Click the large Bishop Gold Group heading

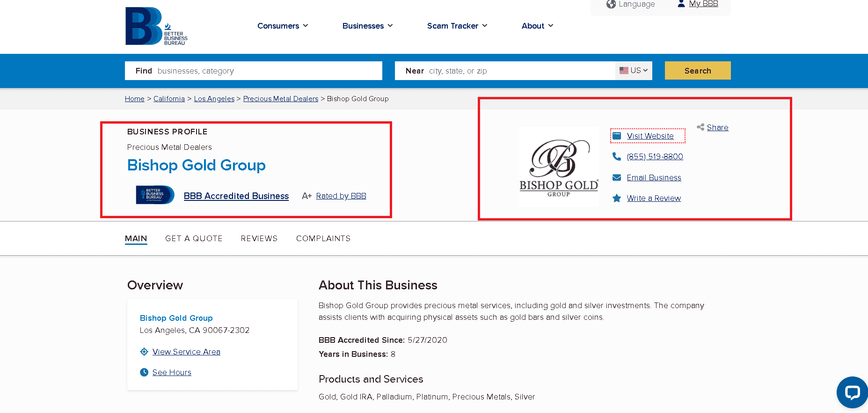197,165
